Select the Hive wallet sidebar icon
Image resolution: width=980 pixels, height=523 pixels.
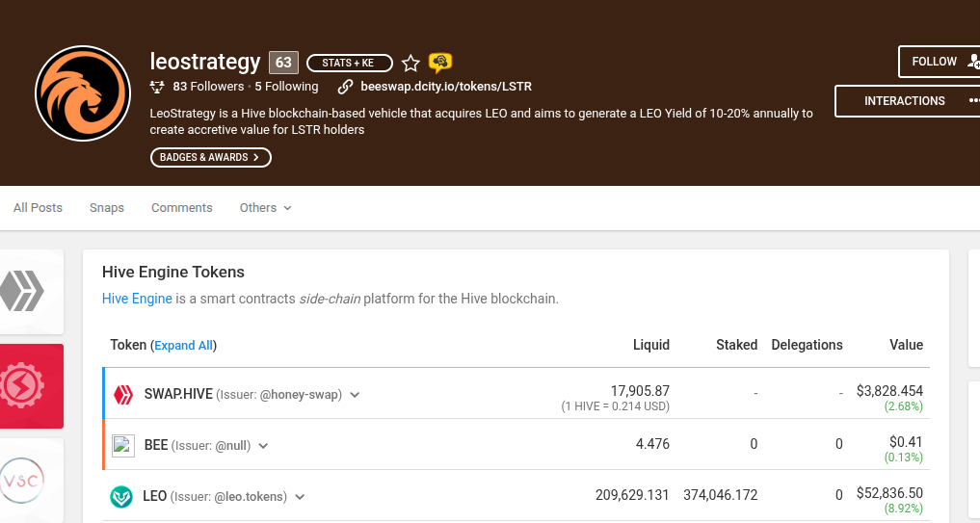tap(22, 291)
